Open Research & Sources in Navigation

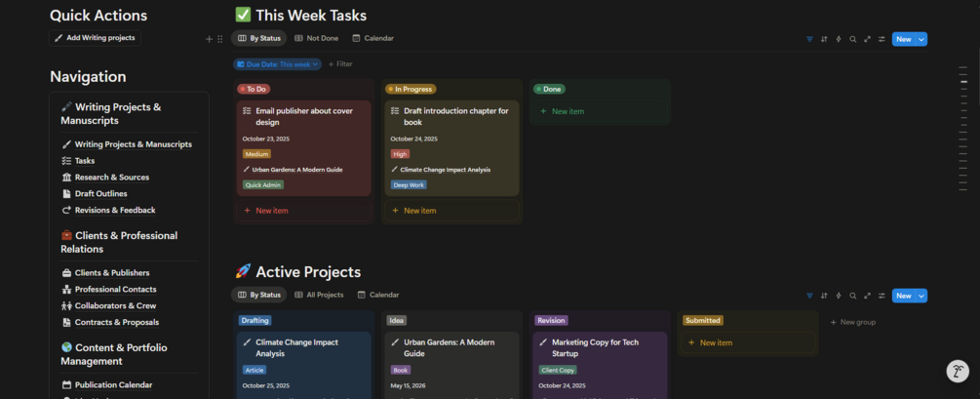click(x=111, y=178)
